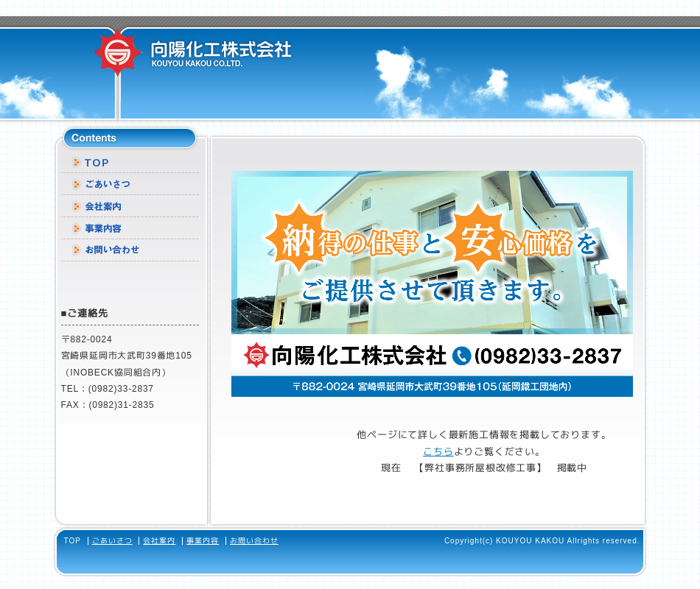Click the red company logo emblem in header
This screenshot has height=589, width=700.
(118, 53)
